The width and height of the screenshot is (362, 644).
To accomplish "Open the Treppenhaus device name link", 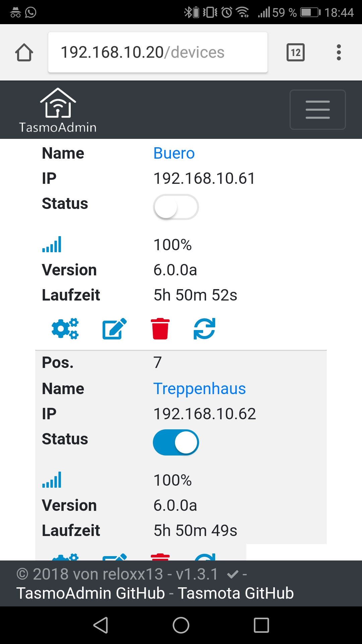I will 199,388.
